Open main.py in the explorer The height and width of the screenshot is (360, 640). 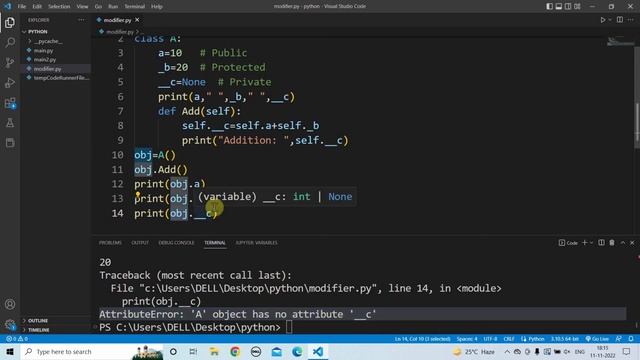[43, 51]
